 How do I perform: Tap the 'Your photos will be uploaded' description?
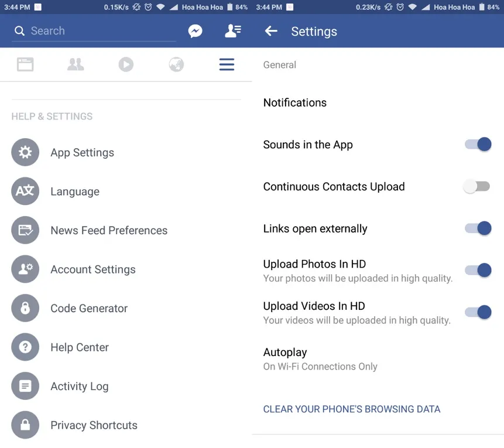pos(358,278)
